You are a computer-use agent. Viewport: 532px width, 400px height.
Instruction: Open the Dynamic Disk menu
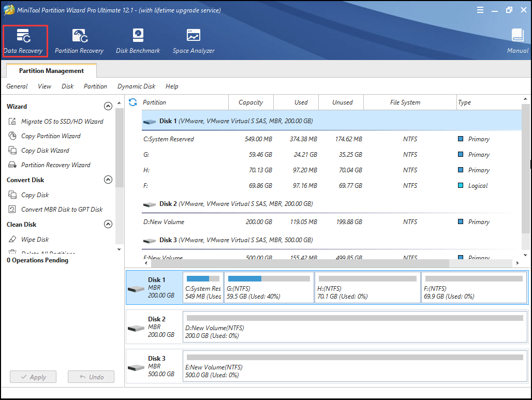(x=137, y=86)
